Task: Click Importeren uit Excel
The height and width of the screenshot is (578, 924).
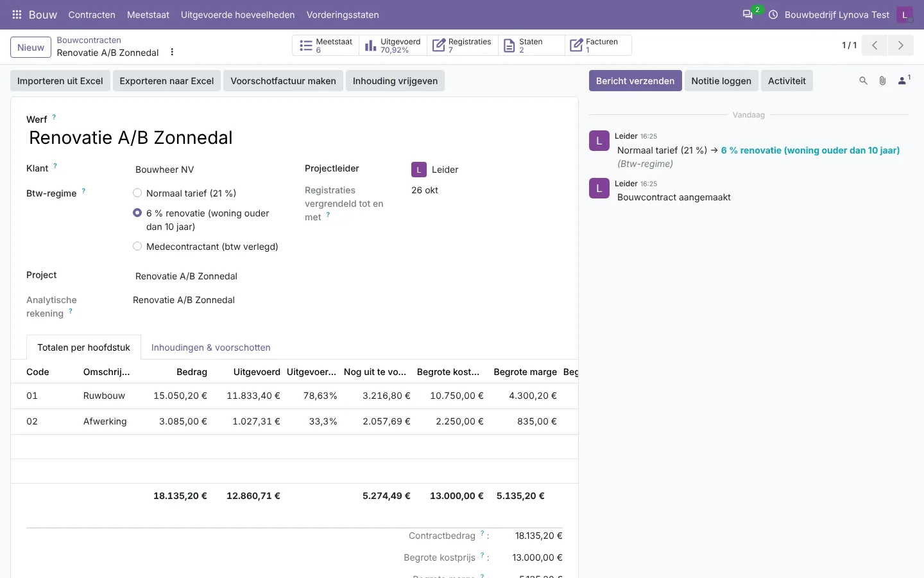Action: click(60, 81)
